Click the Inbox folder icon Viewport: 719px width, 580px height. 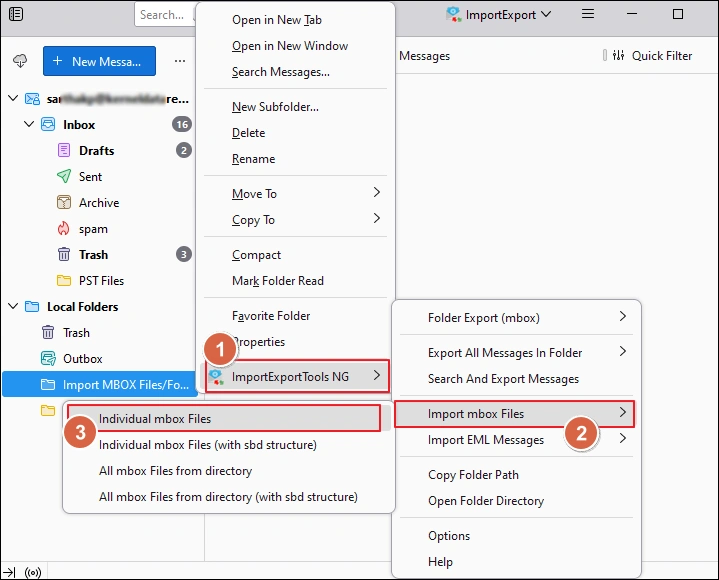(48, 124)
